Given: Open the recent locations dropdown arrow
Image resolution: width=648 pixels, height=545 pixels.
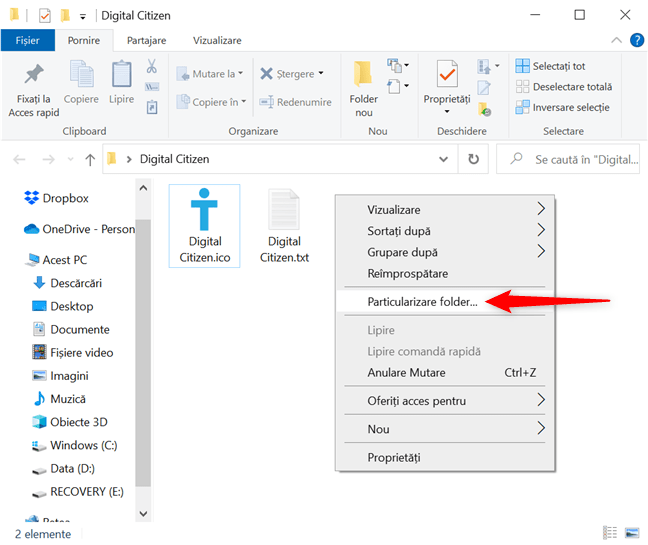Looking at the screenshot, I should [70, 159].
